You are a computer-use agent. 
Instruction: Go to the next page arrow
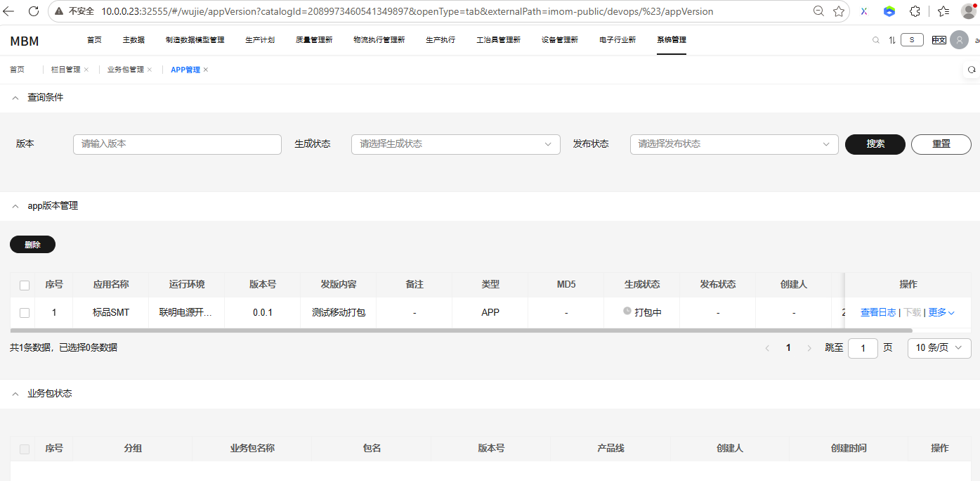pos(809,348)
